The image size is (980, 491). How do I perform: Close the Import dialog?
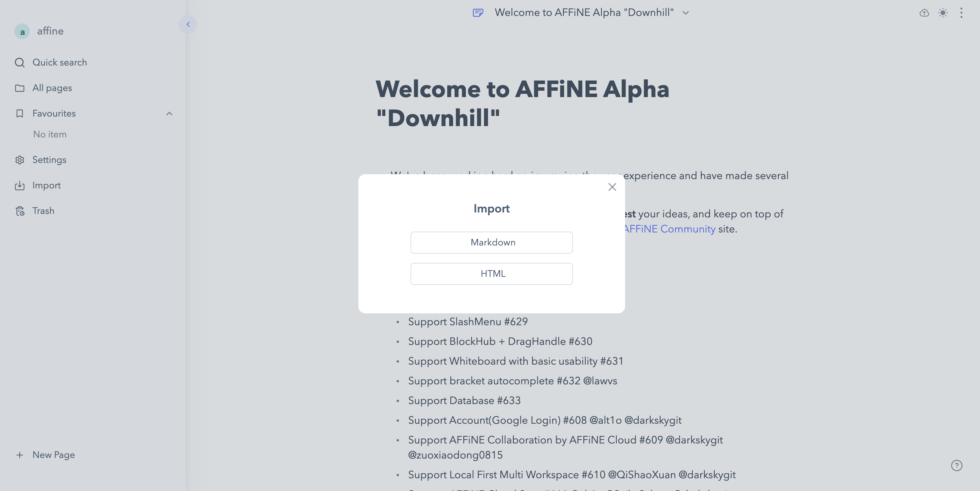pyautogui.click(x=612, y=187)
